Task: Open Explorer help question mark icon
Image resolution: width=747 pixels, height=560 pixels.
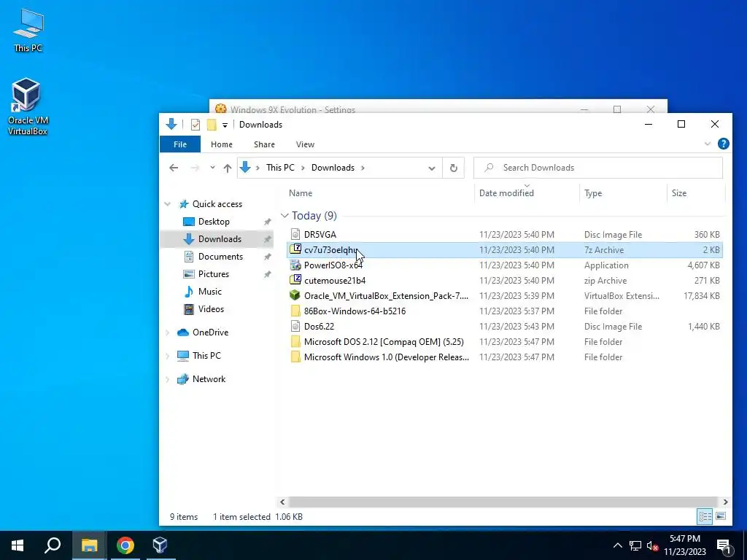Action: [723, 144]
